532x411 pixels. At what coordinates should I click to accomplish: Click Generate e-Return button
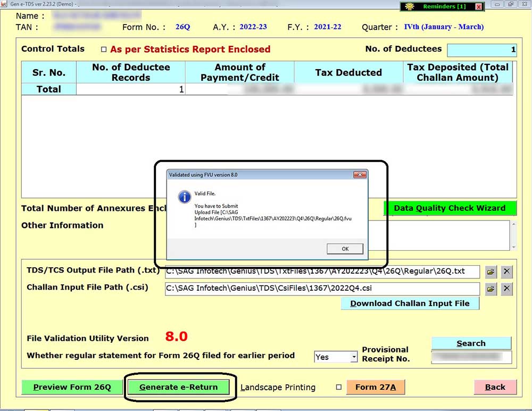click(178, 387)
